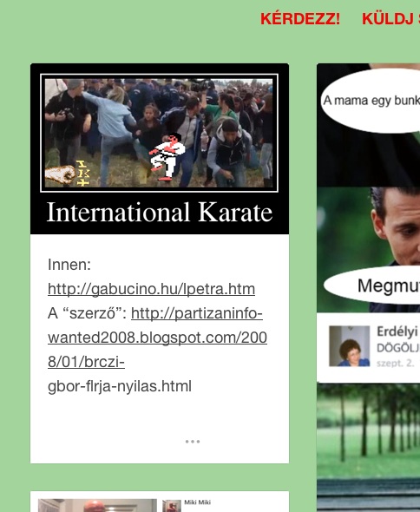The image size is (420, 512).
Task: Open the KÉRDEZZ! menu link
Action: tap(299, 18)
